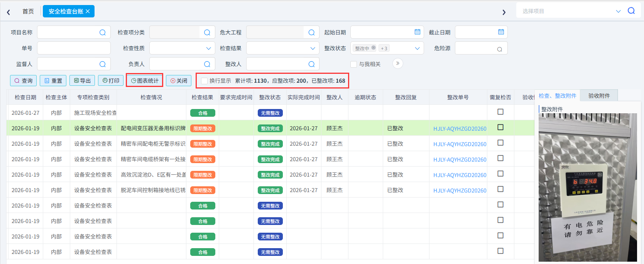Screen dimensions: 644x264
Task: Click the search icon in 危险源 field
Action: tap(500, 49)
